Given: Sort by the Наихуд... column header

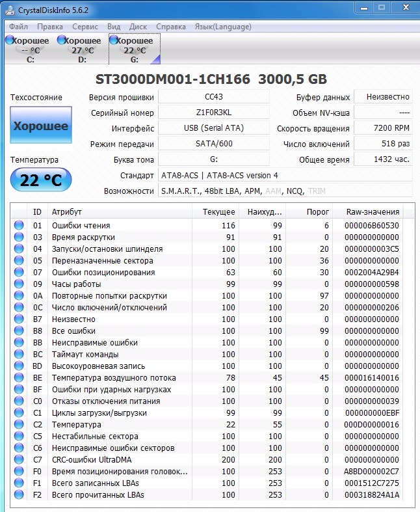Looking at the screenshot, I should [263, 212].
